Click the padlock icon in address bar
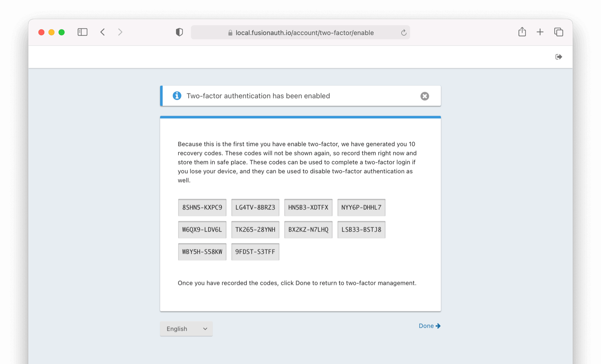The width and height of the screenshot is (601, 364). (x=230, y=33)
